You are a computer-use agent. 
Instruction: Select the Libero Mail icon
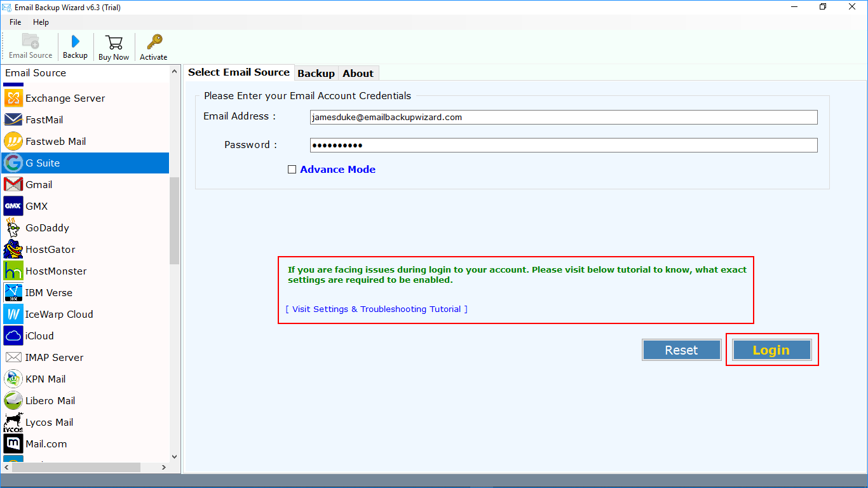13,400
